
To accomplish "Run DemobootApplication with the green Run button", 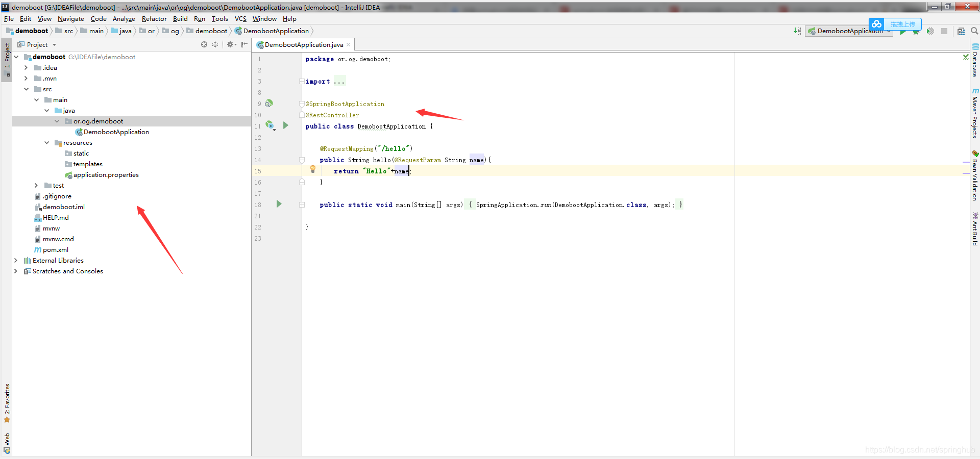I will (903, 32).
